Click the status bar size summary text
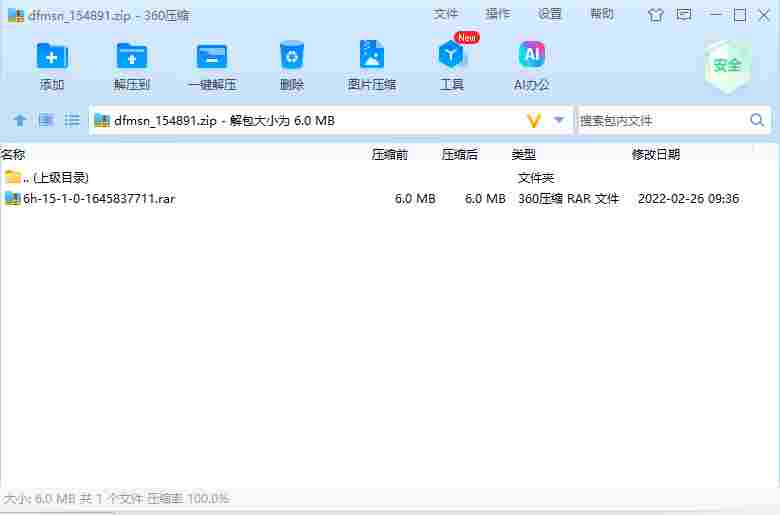This screenshot has height=515, width=780. 116,498
